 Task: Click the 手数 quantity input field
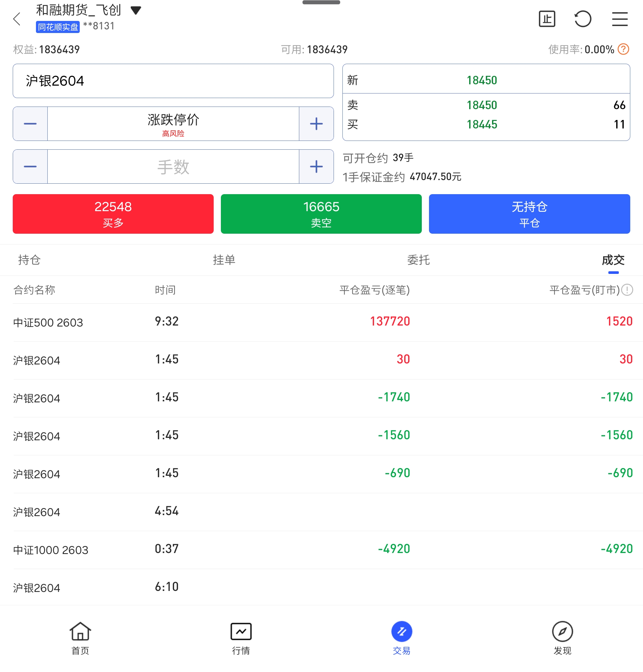(173, 167)
